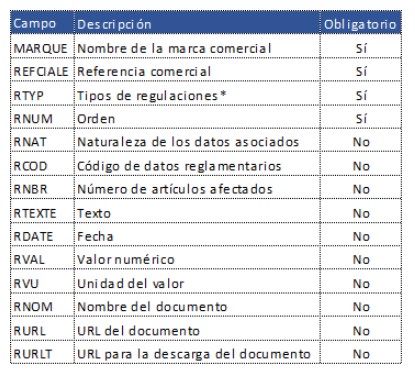Select the Descripción header cell
This screenshot has width=415, height=374.
click(x=197, y=23)
